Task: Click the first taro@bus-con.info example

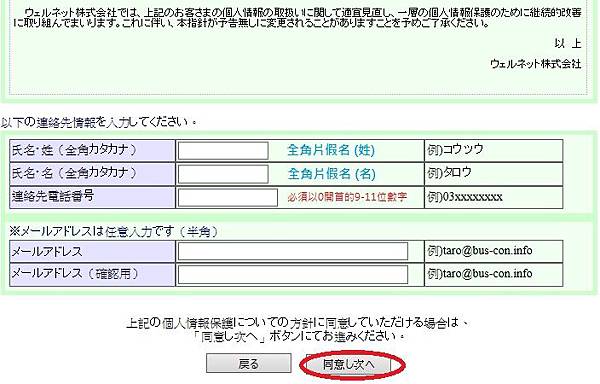Action: (480, 251)
